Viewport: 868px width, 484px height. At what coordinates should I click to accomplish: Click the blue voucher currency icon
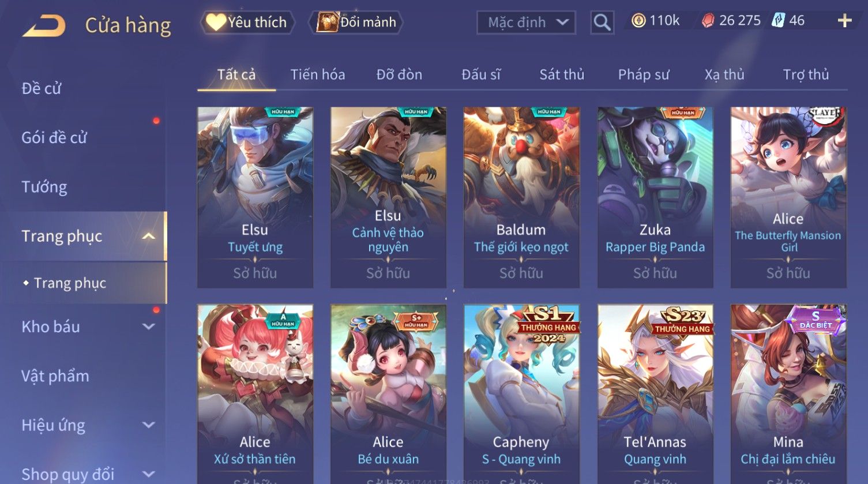[x=779, y=21]
